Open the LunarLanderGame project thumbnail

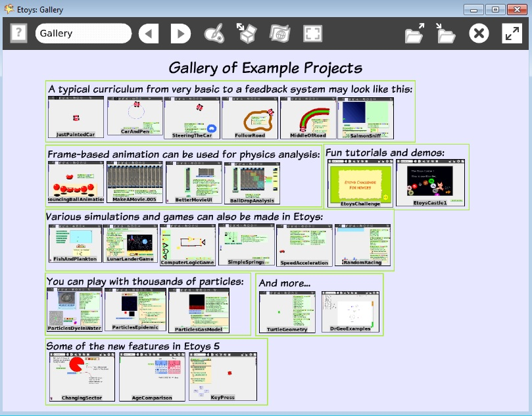click(x=130, y=243)
